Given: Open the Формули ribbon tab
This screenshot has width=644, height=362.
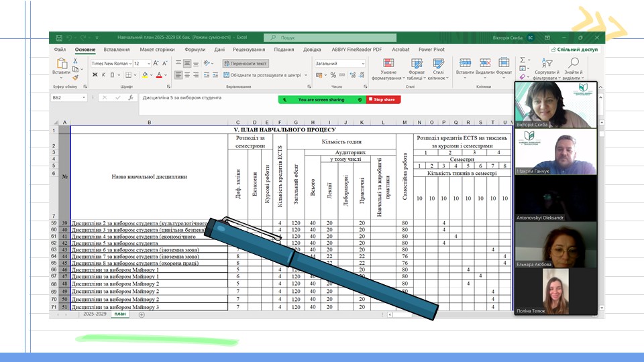Looking at the screenshot, I should point(195,50).
